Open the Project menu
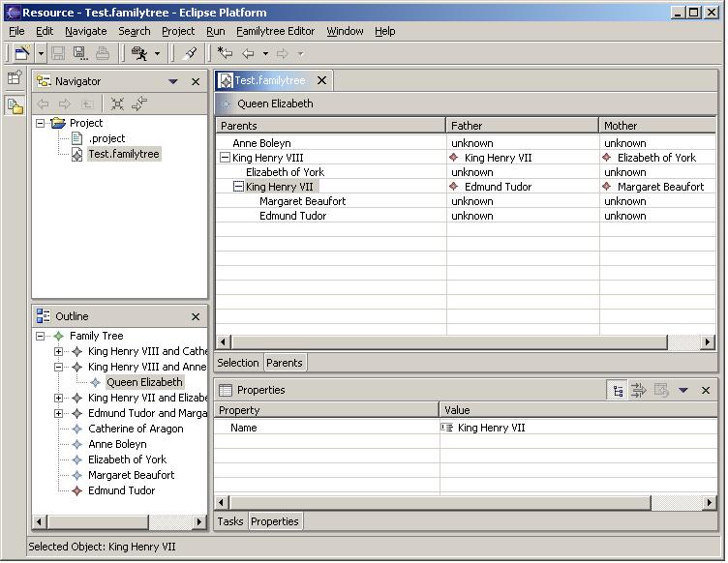The image size is (728, 563). 178,31
